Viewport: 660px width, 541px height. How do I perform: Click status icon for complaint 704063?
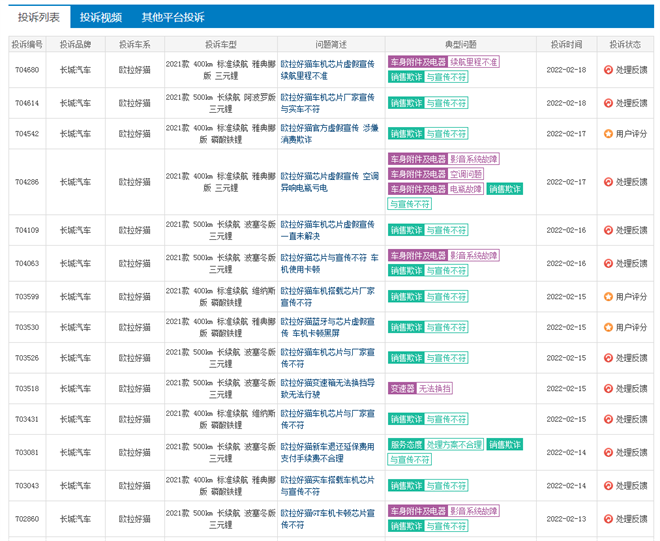tap(608, 264)
